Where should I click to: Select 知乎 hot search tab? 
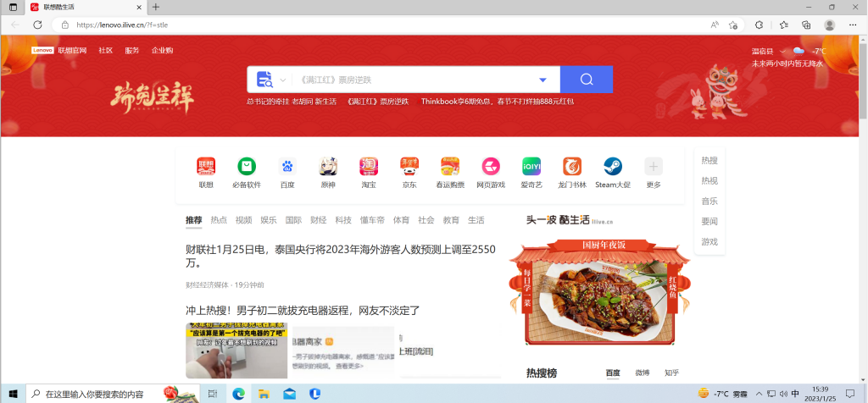[671, 373]
